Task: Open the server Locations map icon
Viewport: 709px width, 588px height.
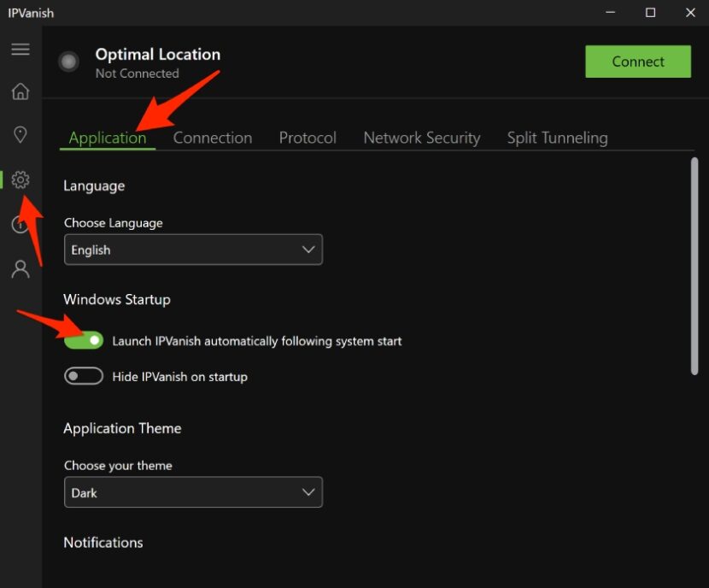Action: 20,134
